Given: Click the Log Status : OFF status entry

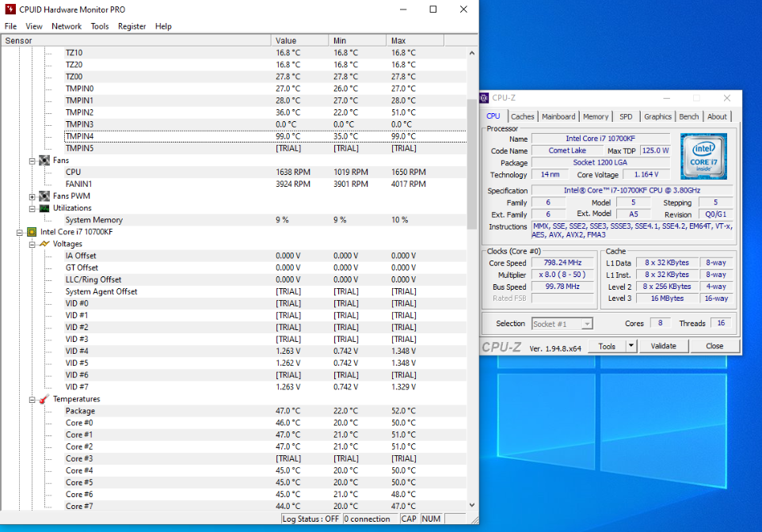Looking at the screenshot, I should 311,519.
